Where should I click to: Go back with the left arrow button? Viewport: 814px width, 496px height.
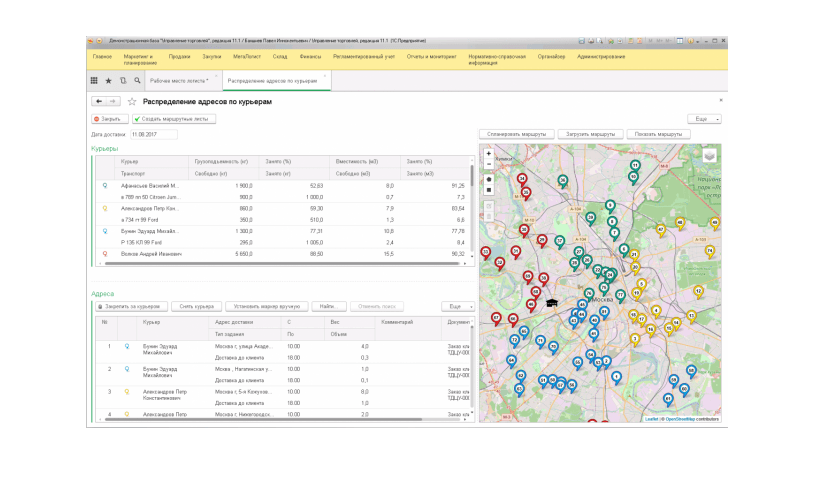(99, 101)
